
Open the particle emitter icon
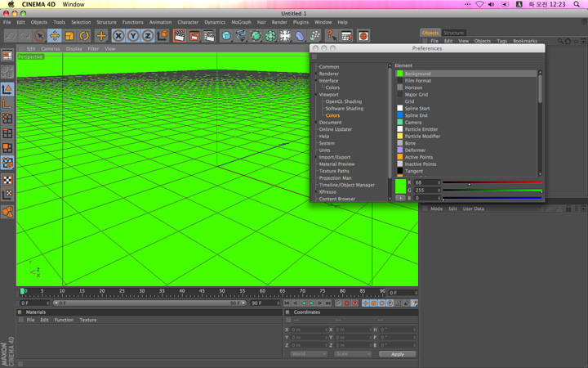pyautogui.click(x=314, y=36)
